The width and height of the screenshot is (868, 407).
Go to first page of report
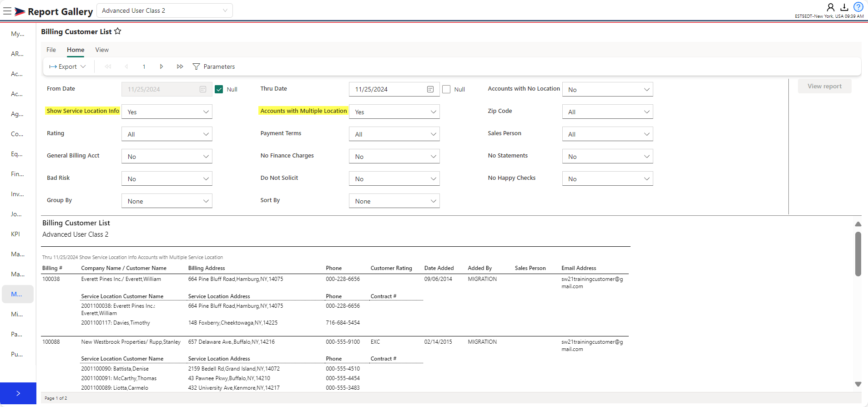108,66
